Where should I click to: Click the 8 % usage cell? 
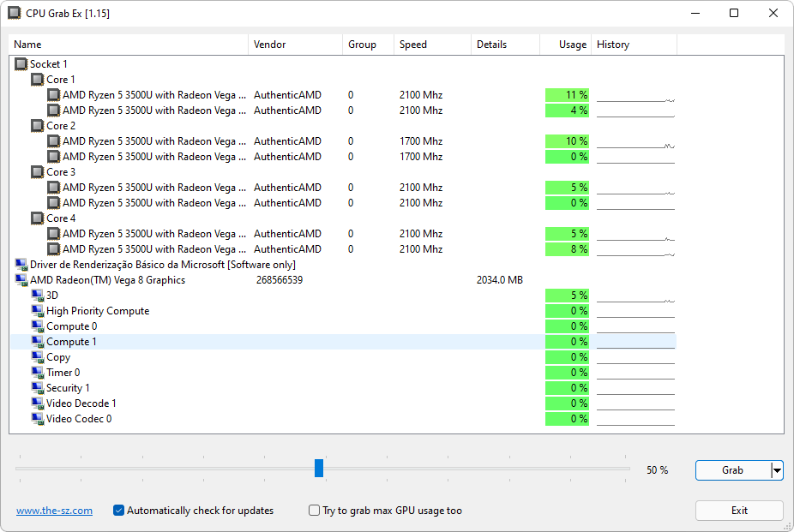click(x=567, y=249)
